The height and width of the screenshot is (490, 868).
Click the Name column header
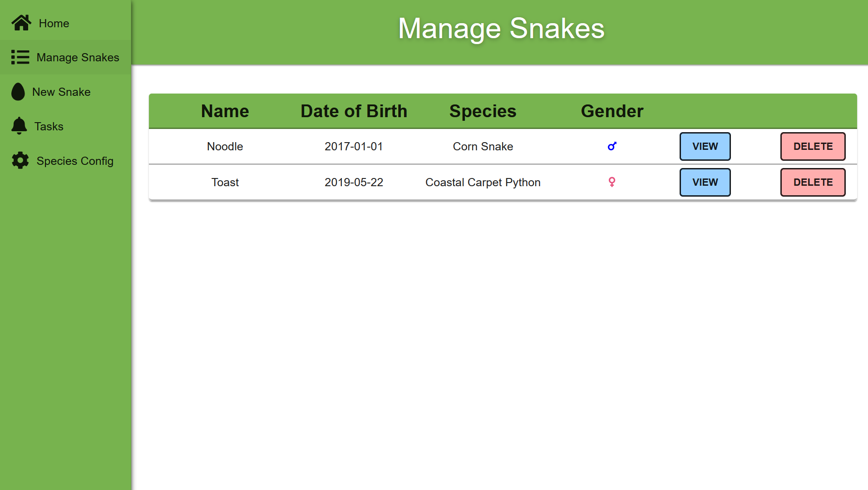(225, 111)
